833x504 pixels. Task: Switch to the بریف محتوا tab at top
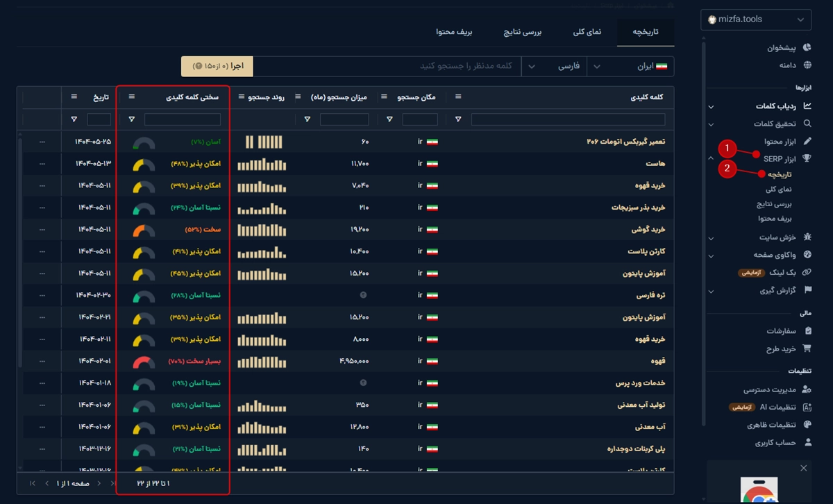tap(454, 32)
